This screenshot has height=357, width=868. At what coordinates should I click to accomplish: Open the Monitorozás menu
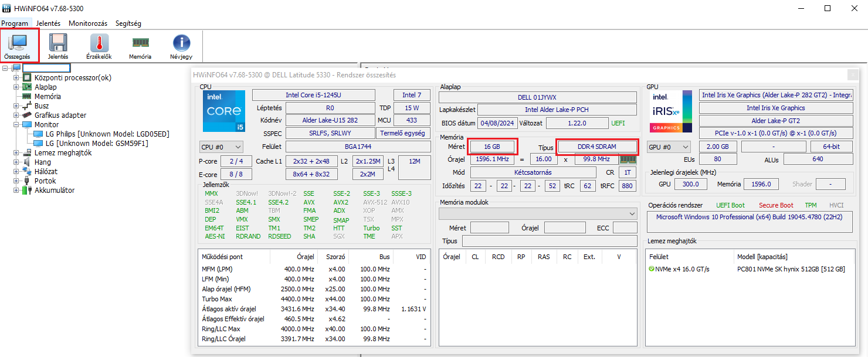[88, 23]
